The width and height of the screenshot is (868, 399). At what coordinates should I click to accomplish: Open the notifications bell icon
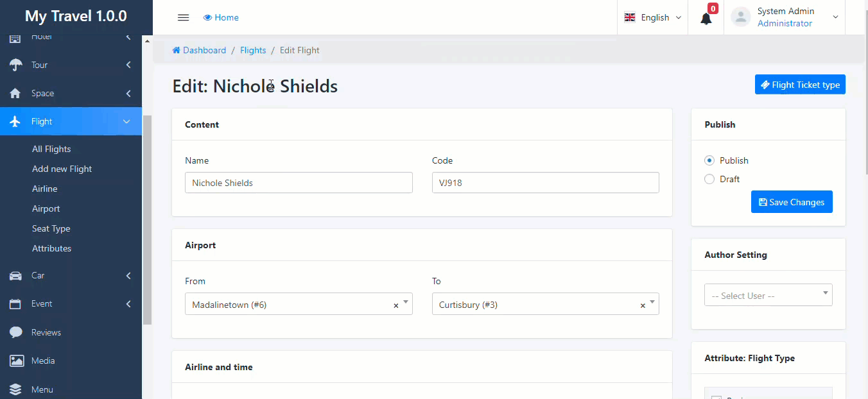[x=706, y=18]
